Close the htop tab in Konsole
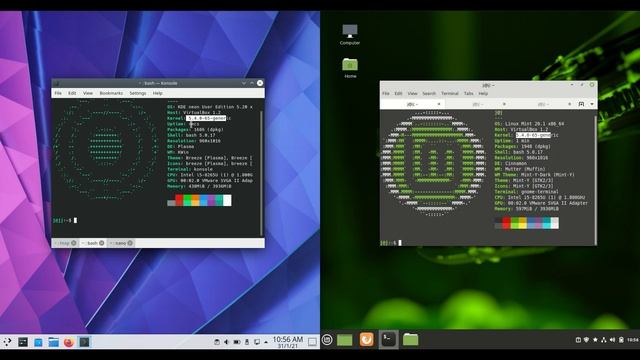Image resolution: width=640 pixels, height=360 pixels. click(74, 243)
